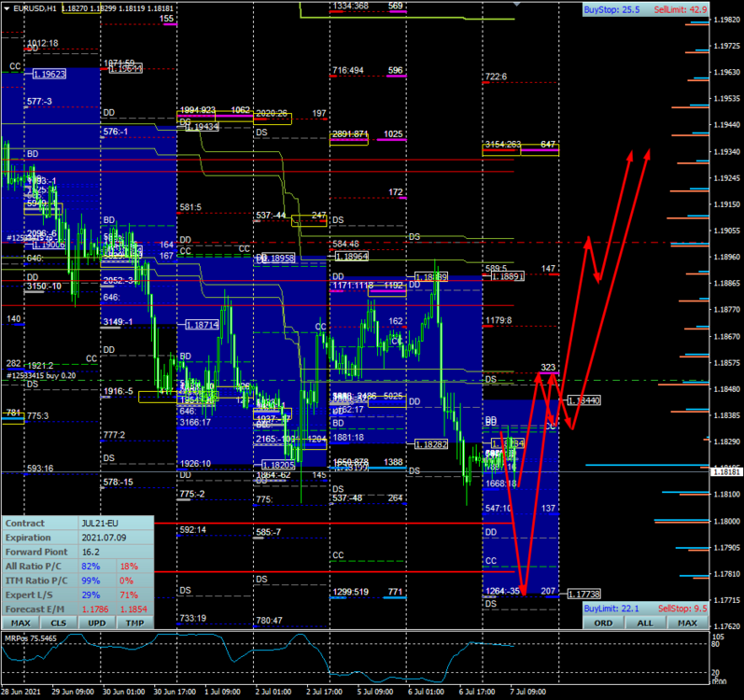Click the MRPos 75.5465 indicator label
Screen dimensions: 744x700
(x=31, y=638)
